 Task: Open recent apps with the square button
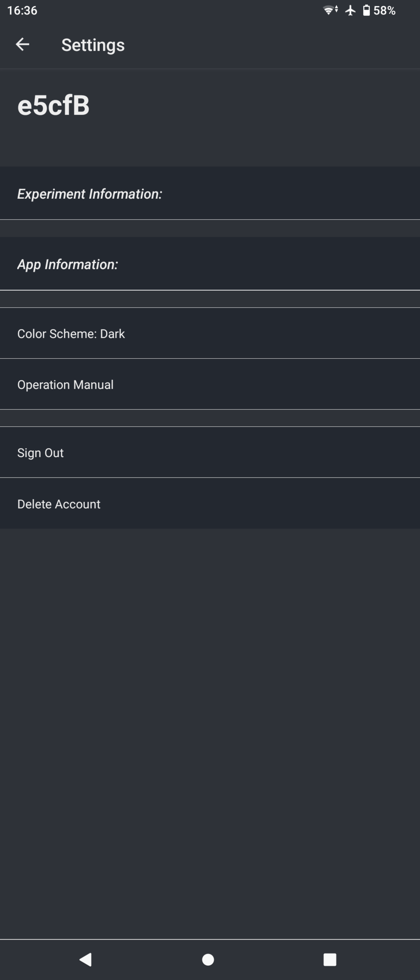pyautogui.click(x=330, y=960)
